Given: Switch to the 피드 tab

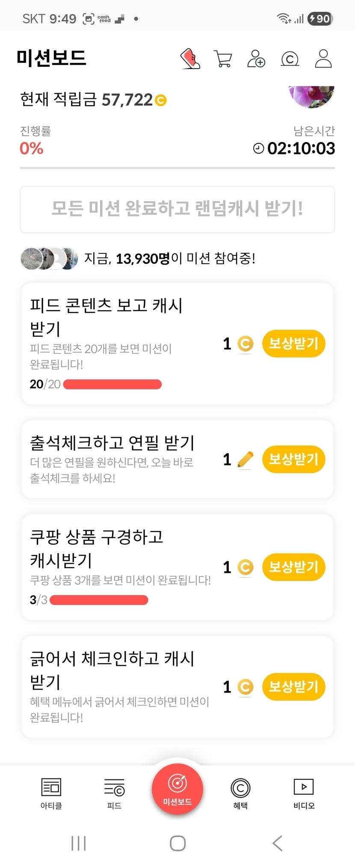Looking at the screenshot, I should point(114,793).
